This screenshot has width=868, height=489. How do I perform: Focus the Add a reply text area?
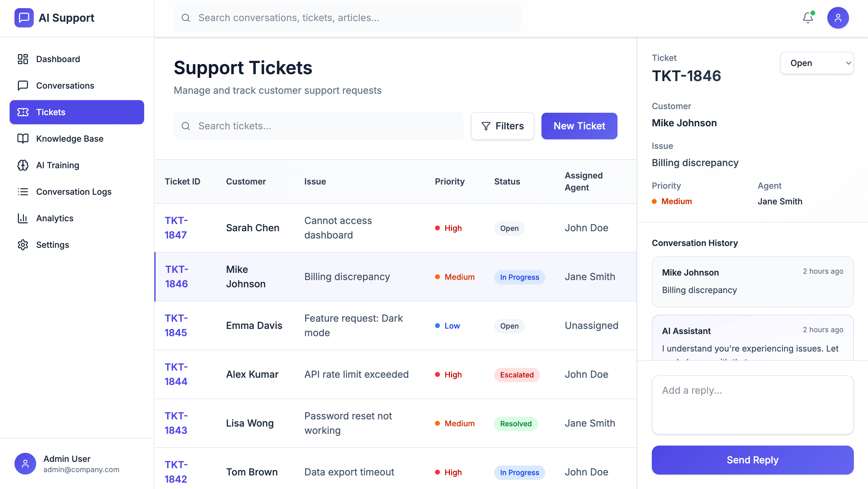tap(752, 405)
